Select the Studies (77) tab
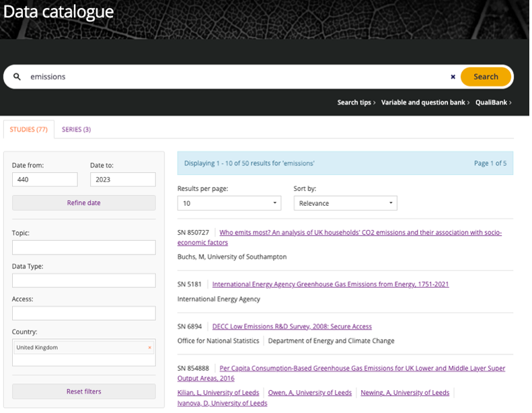532x413 pixels. click(x=29, y=129)
